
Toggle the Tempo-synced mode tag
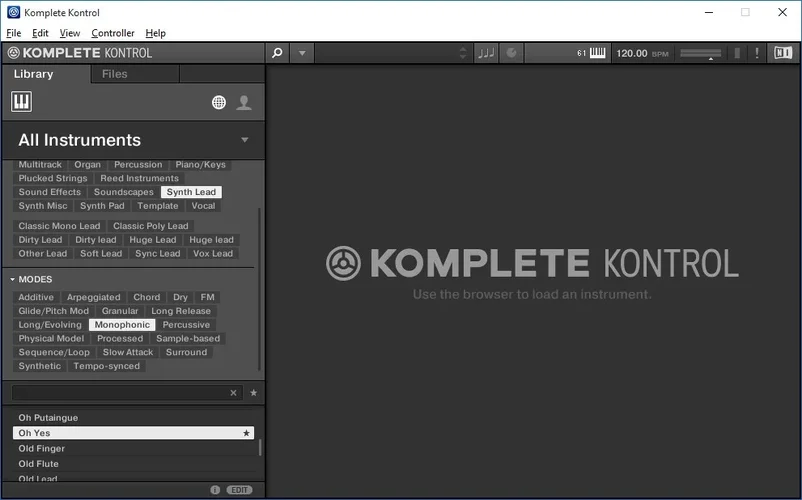point(106,367)
